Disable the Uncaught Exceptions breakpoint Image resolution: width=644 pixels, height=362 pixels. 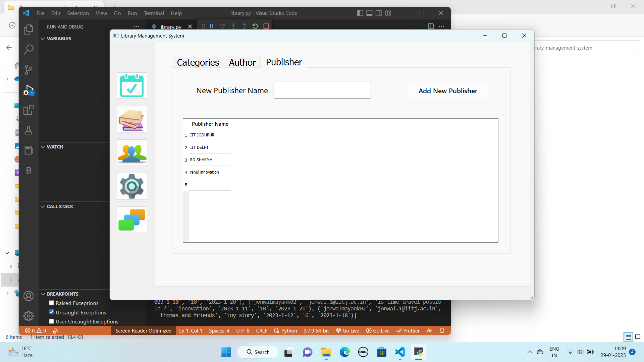pyautogui.click(x=51, y=312)
